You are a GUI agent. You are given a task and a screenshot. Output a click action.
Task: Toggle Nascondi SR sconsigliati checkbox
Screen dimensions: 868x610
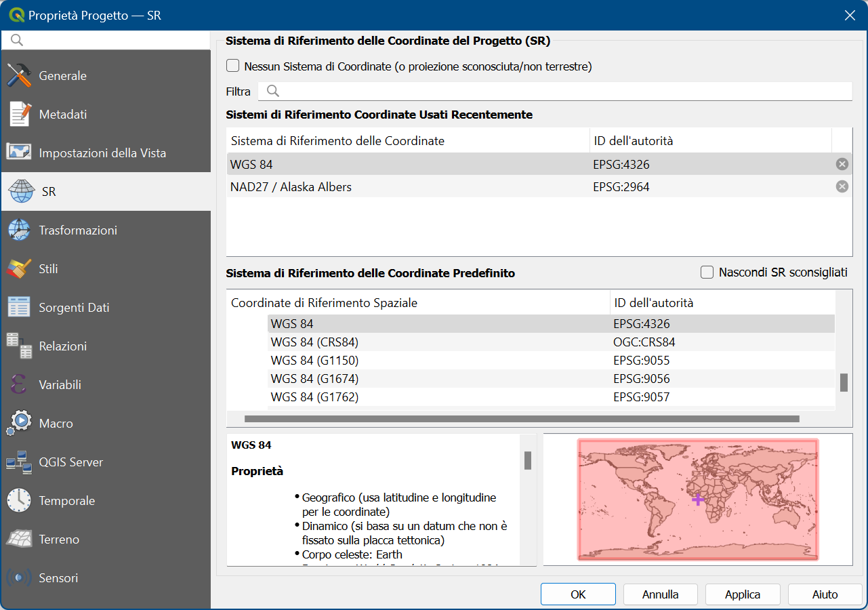point(707,272)
